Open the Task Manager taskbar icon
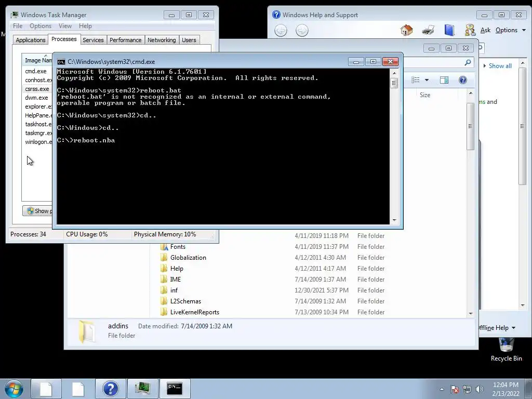 [x=142, y=389]
